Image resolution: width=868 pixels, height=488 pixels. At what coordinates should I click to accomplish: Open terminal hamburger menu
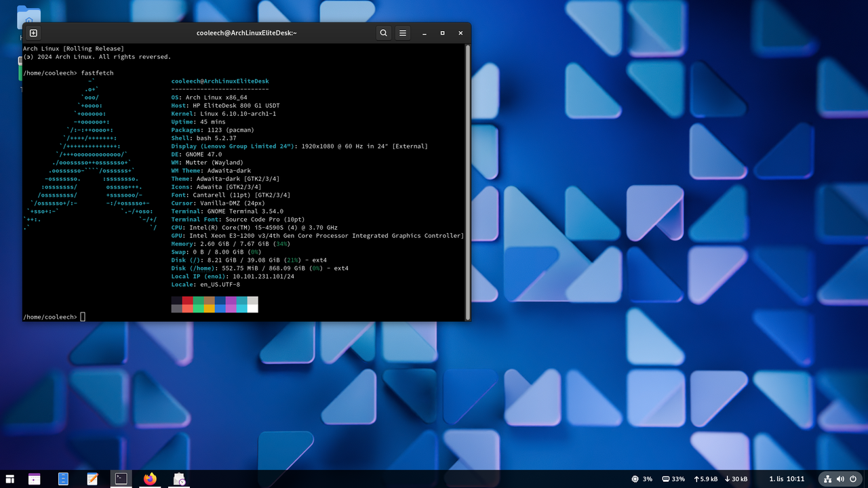403,33
